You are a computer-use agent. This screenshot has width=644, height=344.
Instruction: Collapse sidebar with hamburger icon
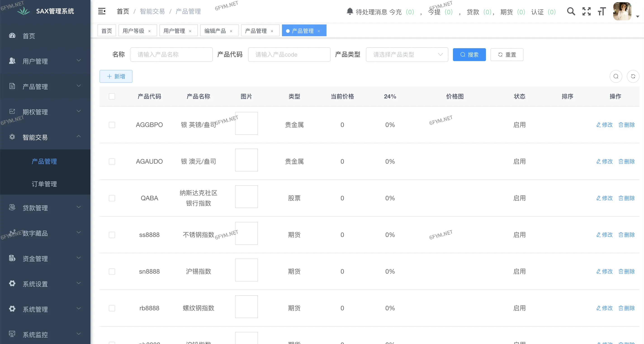pos(102,11)
